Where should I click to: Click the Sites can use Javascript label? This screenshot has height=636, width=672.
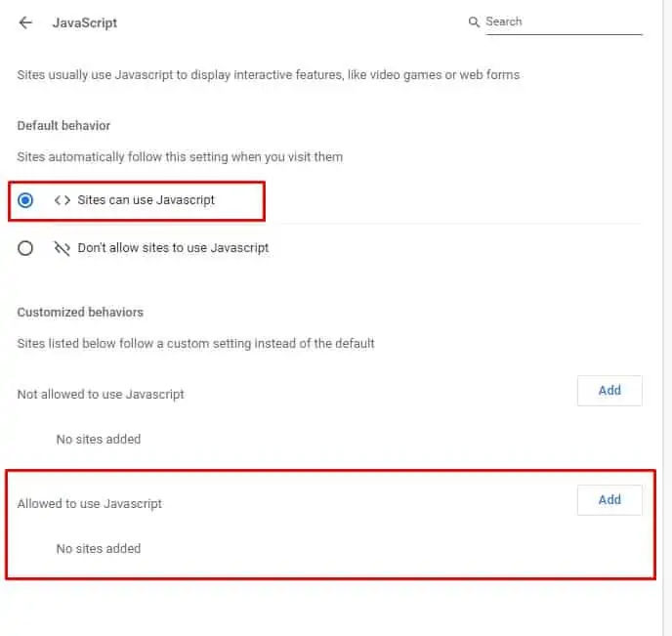[147, 200]
